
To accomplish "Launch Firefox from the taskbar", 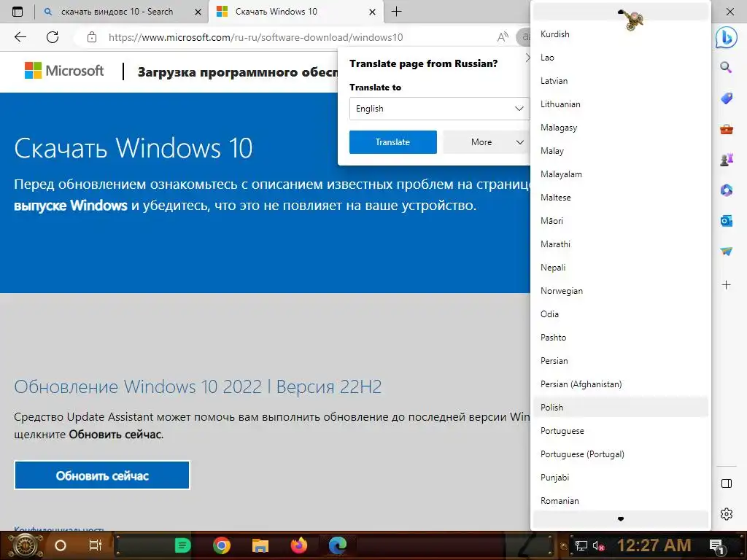I will tap(298, 545).
